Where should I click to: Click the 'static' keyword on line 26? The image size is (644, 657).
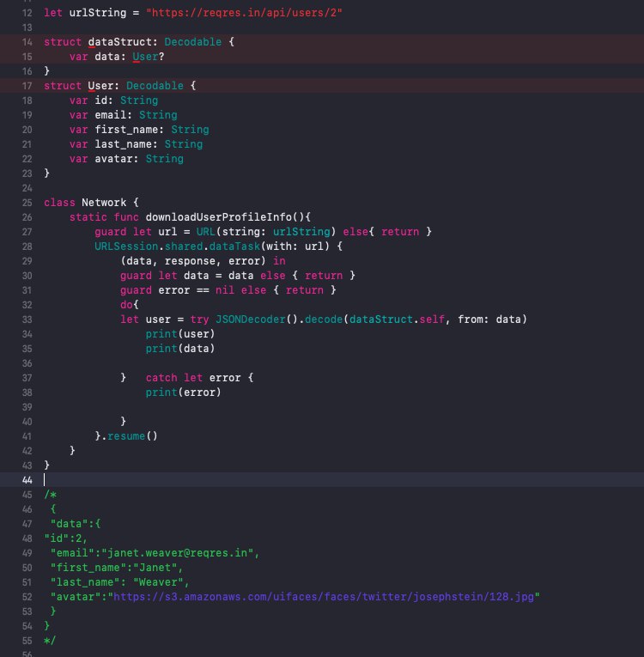88,217
